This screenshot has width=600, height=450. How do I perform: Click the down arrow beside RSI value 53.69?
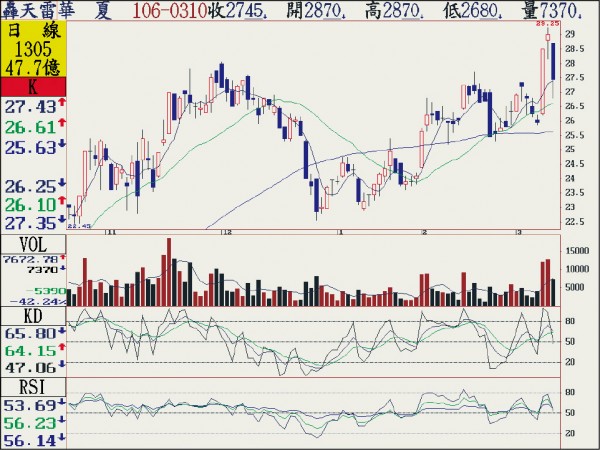(x=61, y=403)
